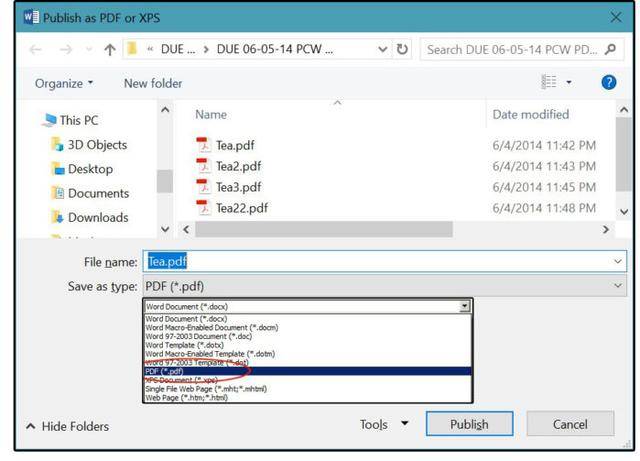The height and width of the screenshot is (461, 640).
Task: Click the Back navigation arrow
Action: (36, 49)
